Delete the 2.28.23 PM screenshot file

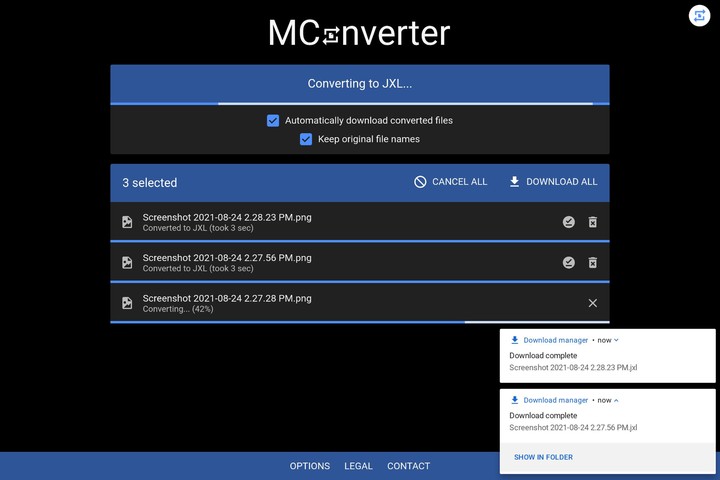pyautogui.click(x=593, y=222)
